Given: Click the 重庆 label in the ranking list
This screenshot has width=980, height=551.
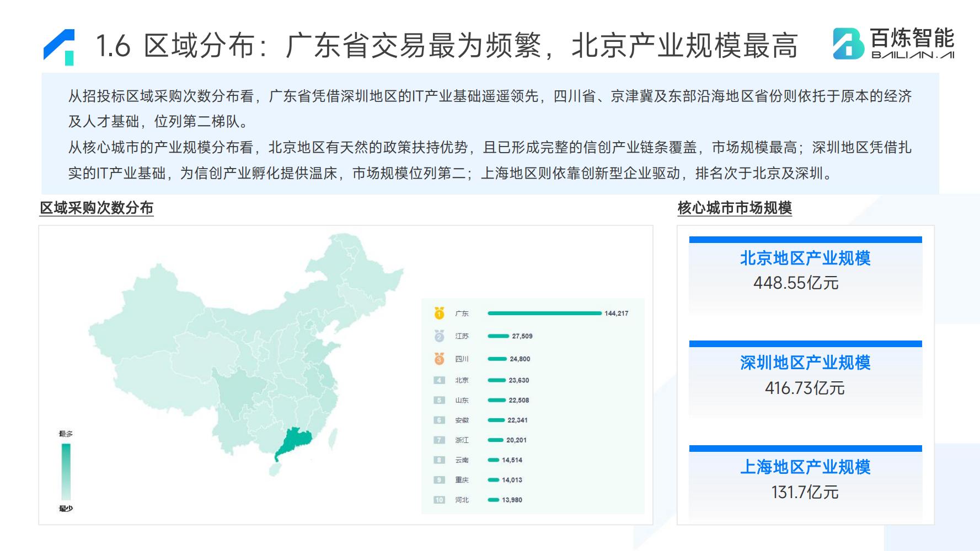Looking at the screenshot, I should point(462,480).
